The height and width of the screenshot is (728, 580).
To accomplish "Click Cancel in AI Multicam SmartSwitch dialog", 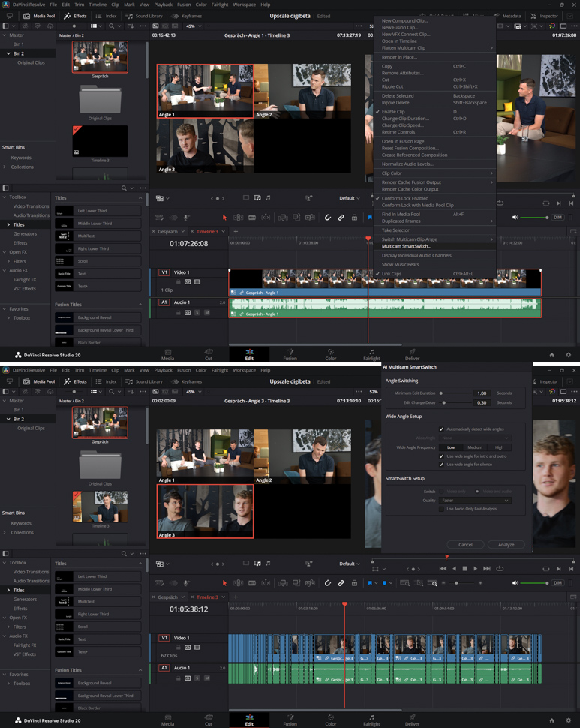I will coord(465,545).
